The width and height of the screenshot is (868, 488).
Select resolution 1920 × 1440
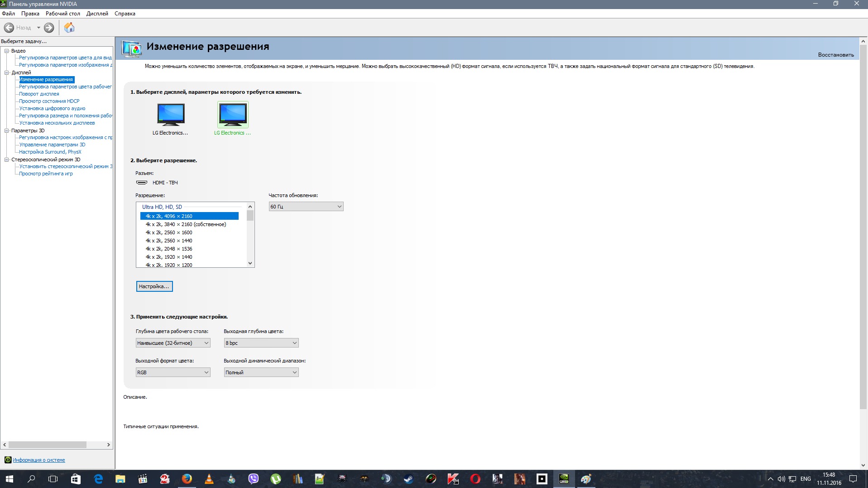tap(189, 257)
